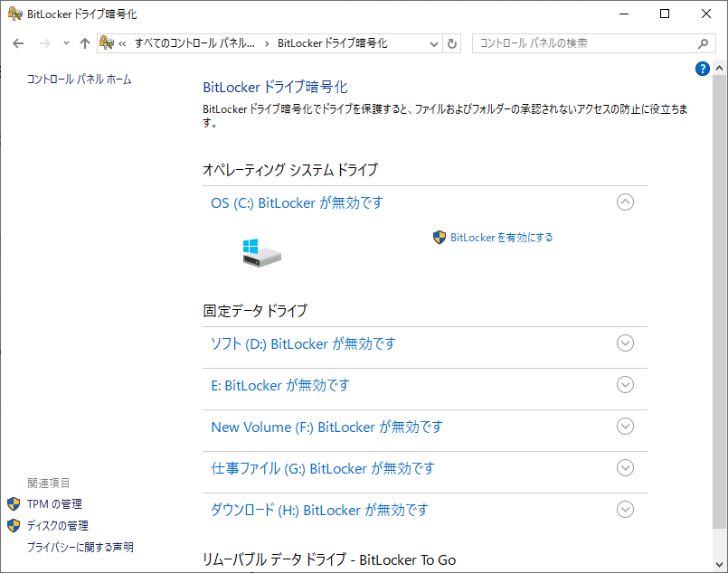Minimize the BitLocker window
The height and width of the screenshot is (573, 728).
624,14
